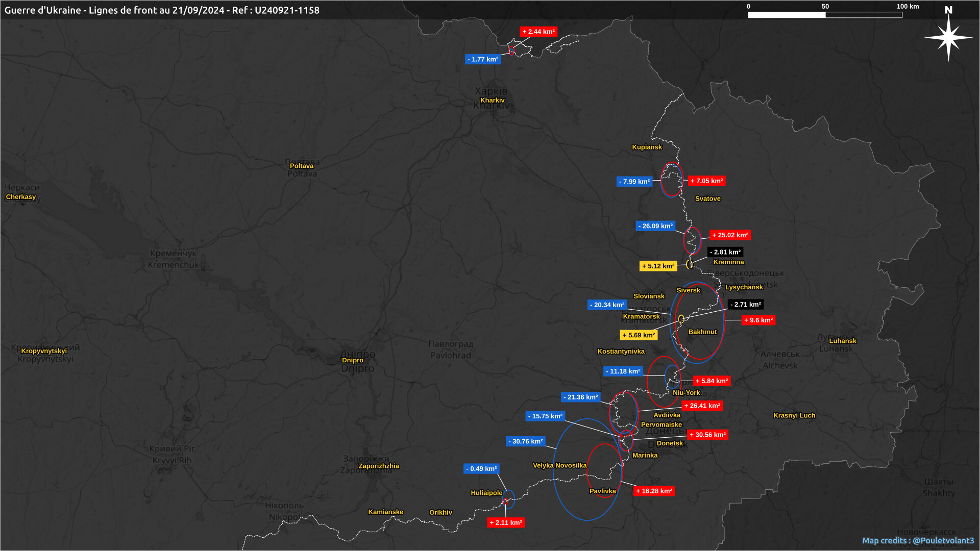
Task: Click the Bakhmut city label
Action: tap(702, 332)
